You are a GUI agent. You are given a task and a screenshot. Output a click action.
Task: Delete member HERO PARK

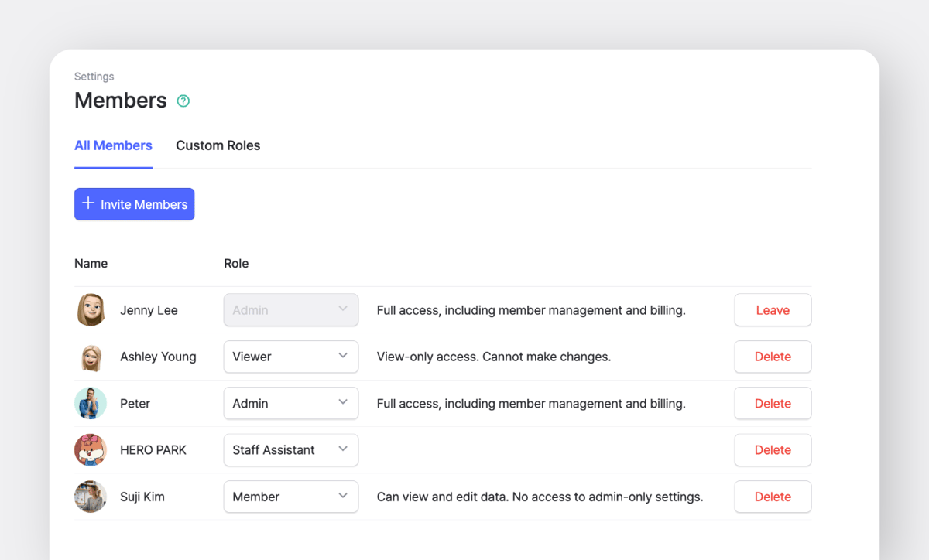click(x=772, y=449)
